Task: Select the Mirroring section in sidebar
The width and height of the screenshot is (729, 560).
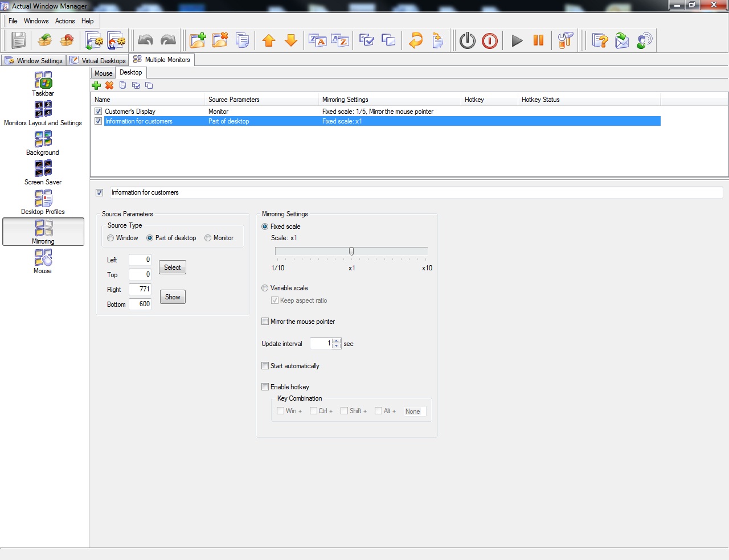Action: click(43, 232)
